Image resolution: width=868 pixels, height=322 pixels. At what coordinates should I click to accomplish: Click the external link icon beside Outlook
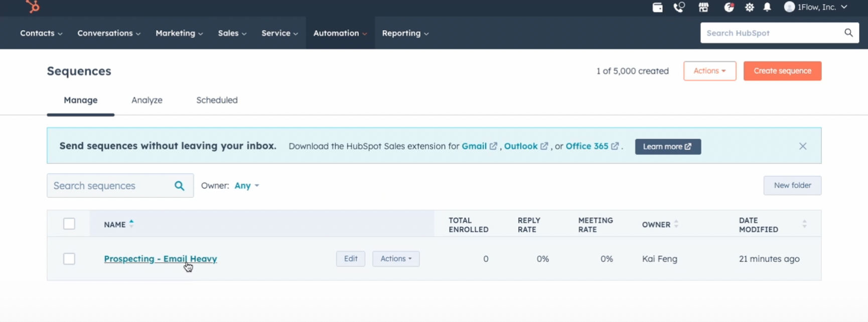click(544, 146)
